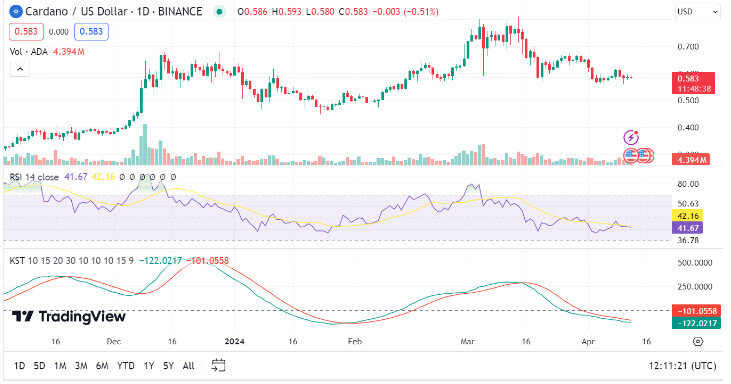731x384 pixels.
Task: Click the KST 10 15 20 30 indicator label
Action: coord(72,261)
